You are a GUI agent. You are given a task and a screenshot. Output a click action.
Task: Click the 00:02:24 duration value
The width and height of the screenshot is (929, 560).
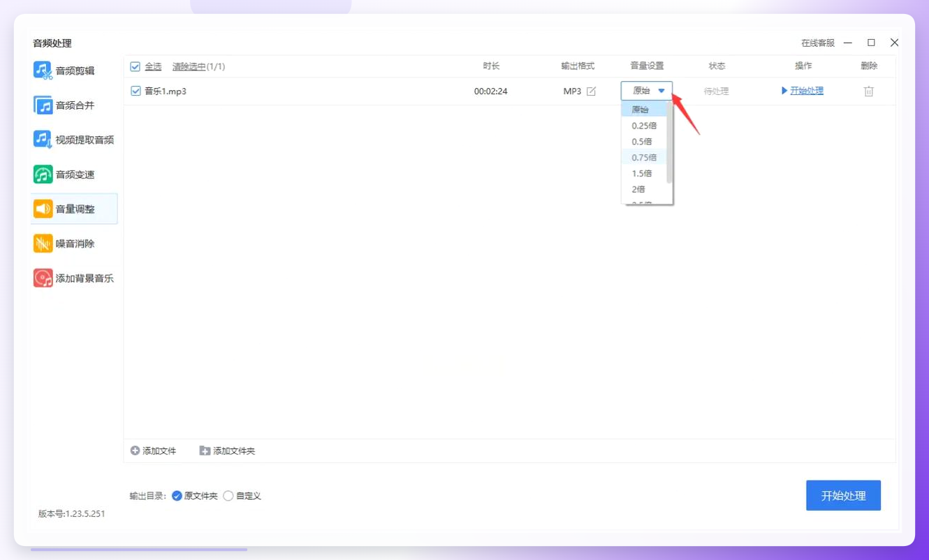490,91
